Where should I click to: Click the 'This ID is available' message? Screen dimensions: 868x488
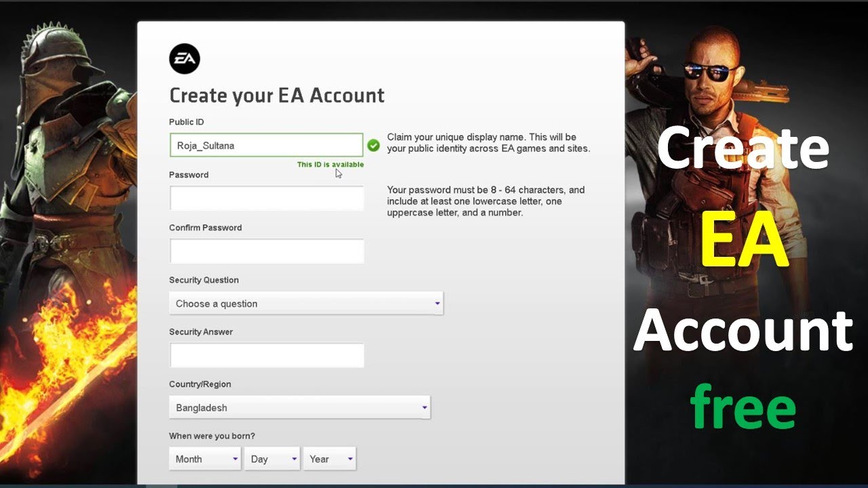click(330, 165)
